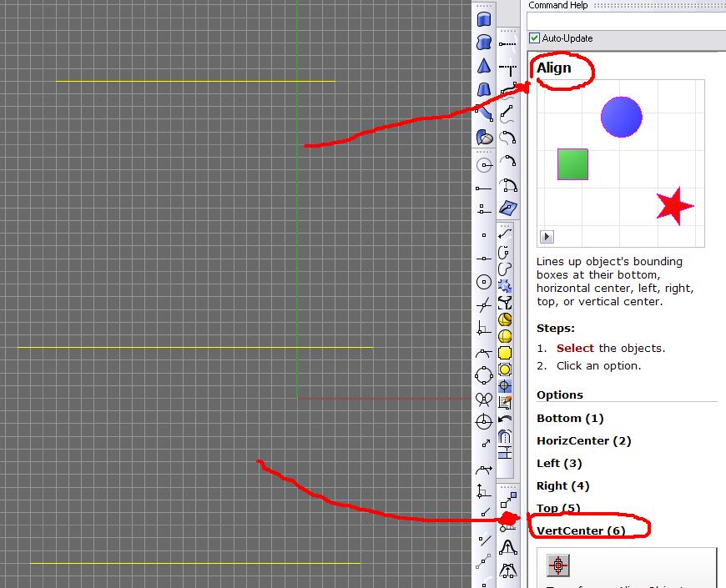Click the yellow sphere with cutout icon

click(505, 319)
